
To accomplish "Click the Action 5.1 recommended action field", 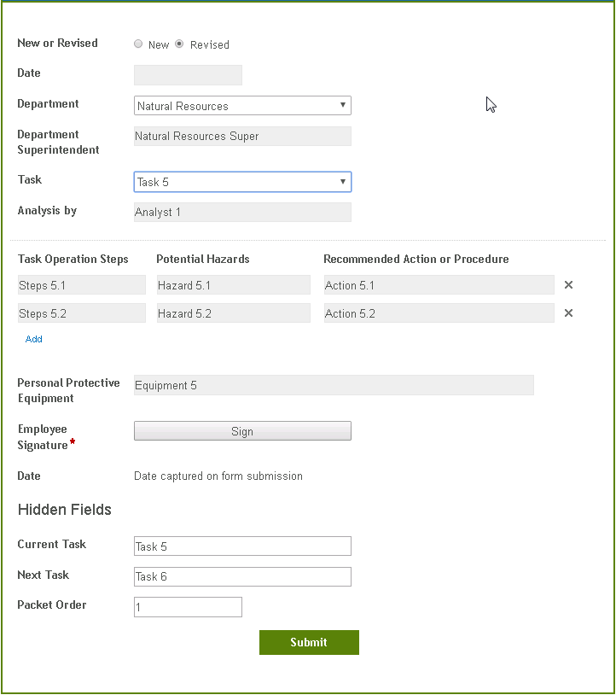I will click(439, 285).
